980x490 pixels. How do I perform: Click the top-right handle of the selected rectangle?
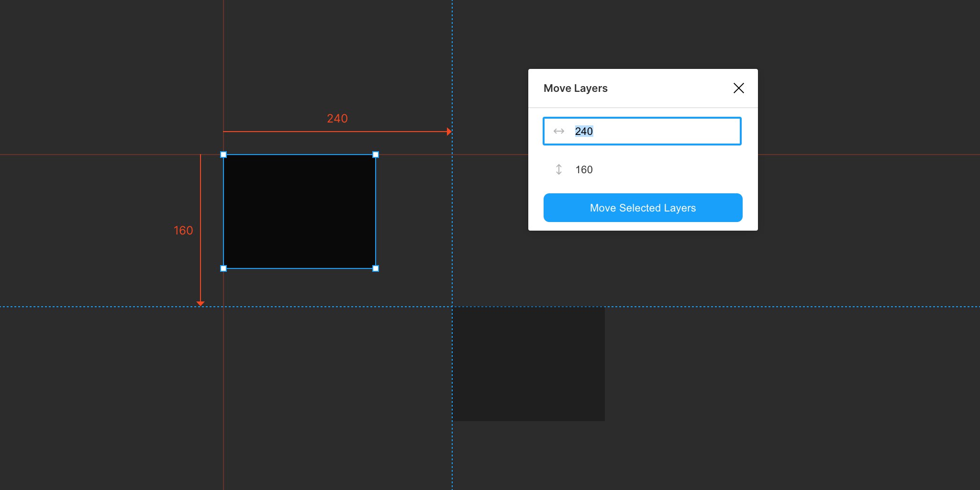[376, 155]
